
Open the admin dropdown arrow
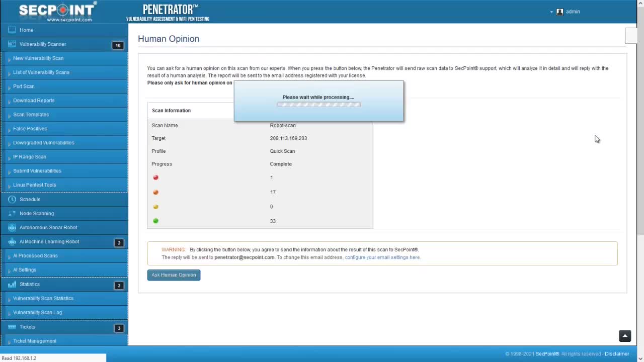point(551,12)
